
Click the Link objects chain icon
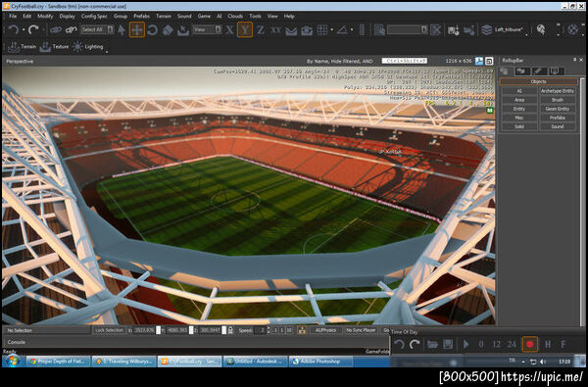coord(56,29)
